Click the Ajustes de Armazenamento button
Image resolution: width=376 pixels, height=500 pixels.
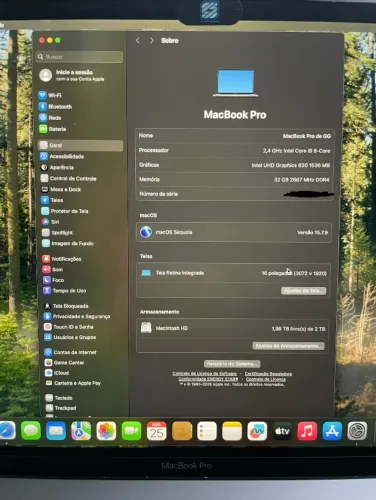click(x=288, y=346)
